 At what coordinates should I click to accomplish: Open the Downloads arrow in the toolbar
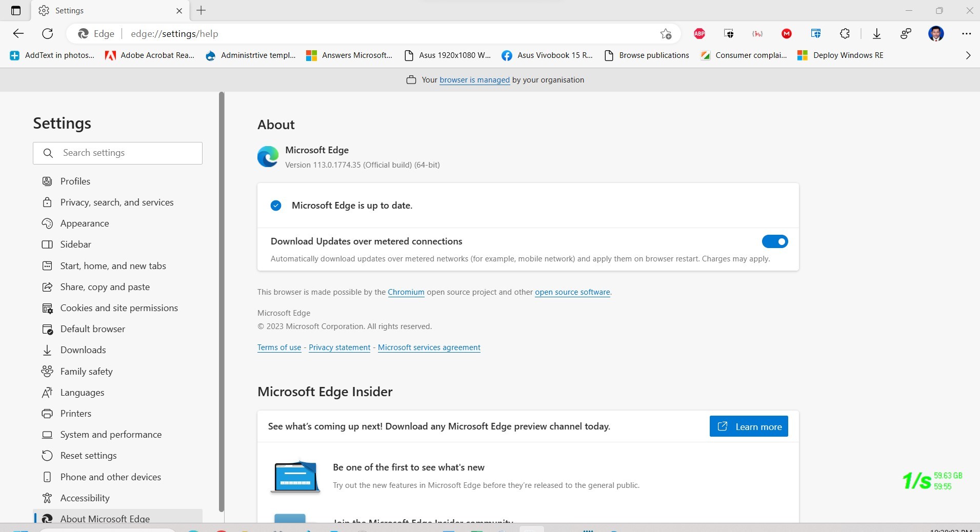[877, 34]
